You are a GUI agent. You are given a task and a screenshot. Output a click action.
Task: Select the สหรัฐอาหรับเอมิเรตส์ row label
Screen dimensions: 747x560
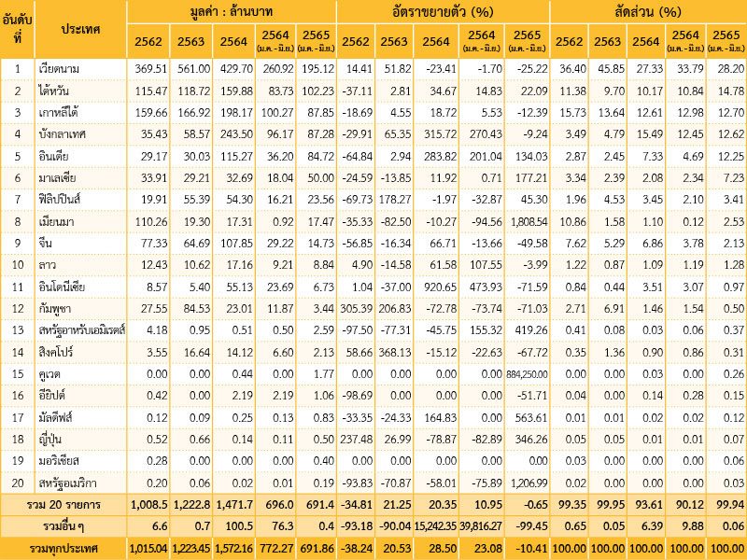[81, 330]
